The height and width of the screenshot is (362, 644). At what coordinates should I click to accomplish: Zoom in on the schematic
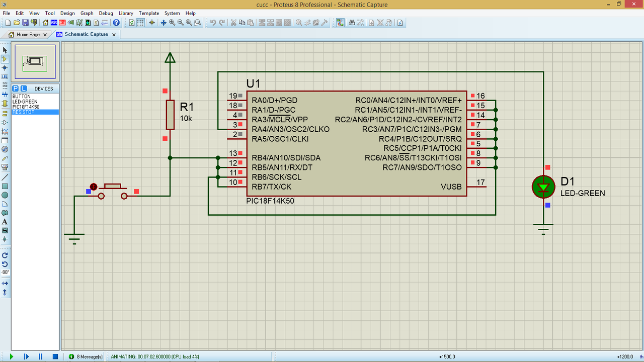coord(172,23)
